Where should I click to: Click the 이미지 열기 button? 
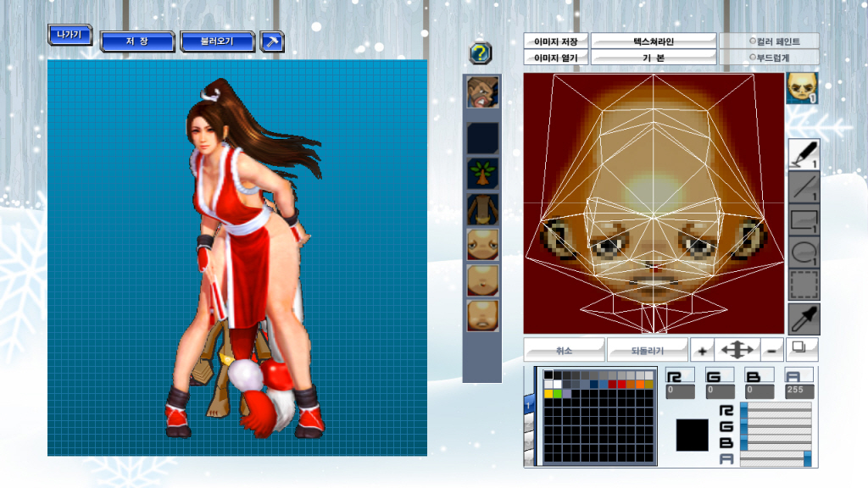556,58
